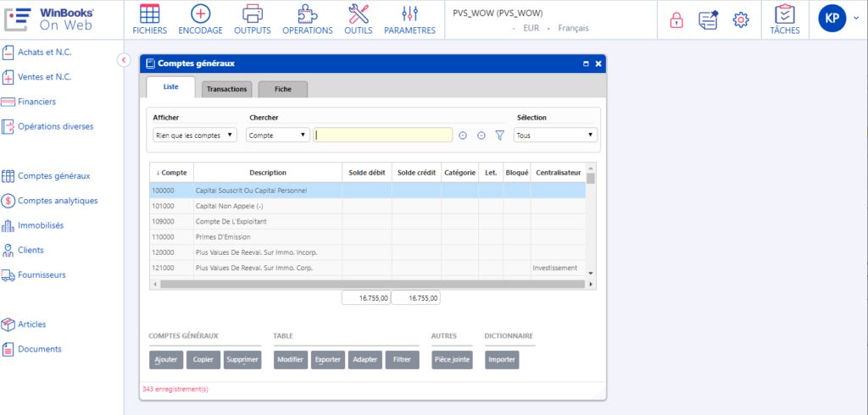Image resolution: width=868 pixels, height=415 pixels.
Task: Open the notes document icon in header
Action: click(709, 20)
